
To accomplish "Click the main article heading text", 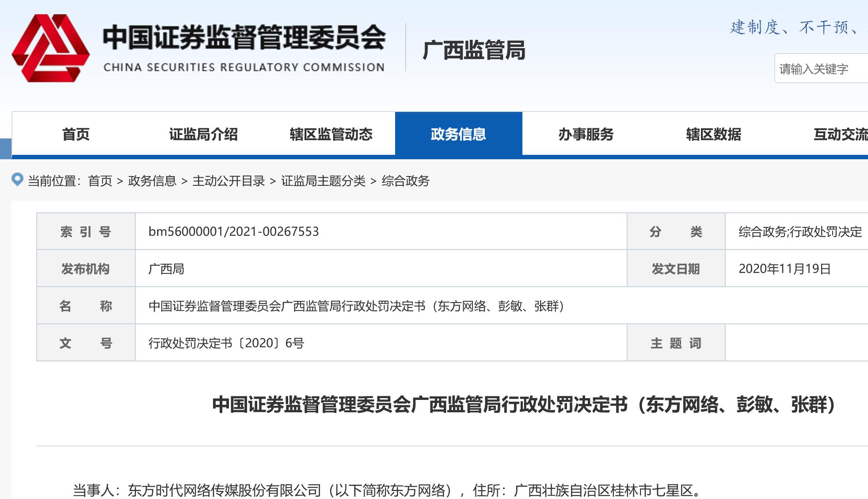I will [523, 405].
